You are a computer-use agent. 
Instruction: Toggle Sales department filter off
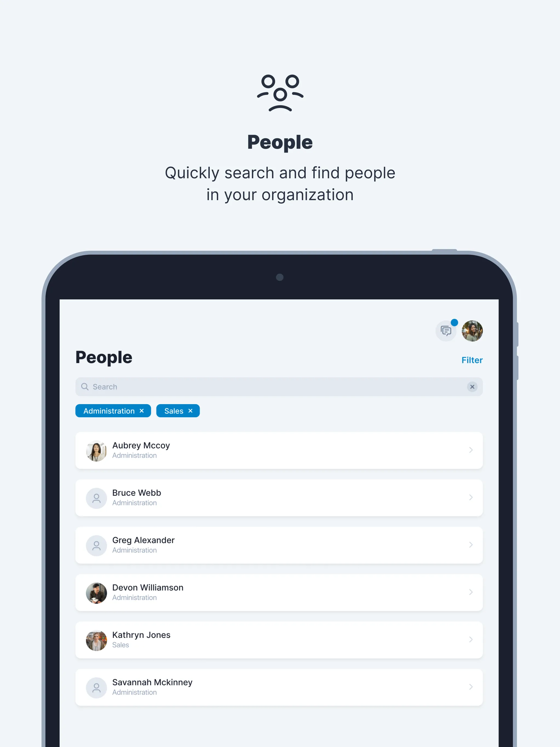click(191, 411)
